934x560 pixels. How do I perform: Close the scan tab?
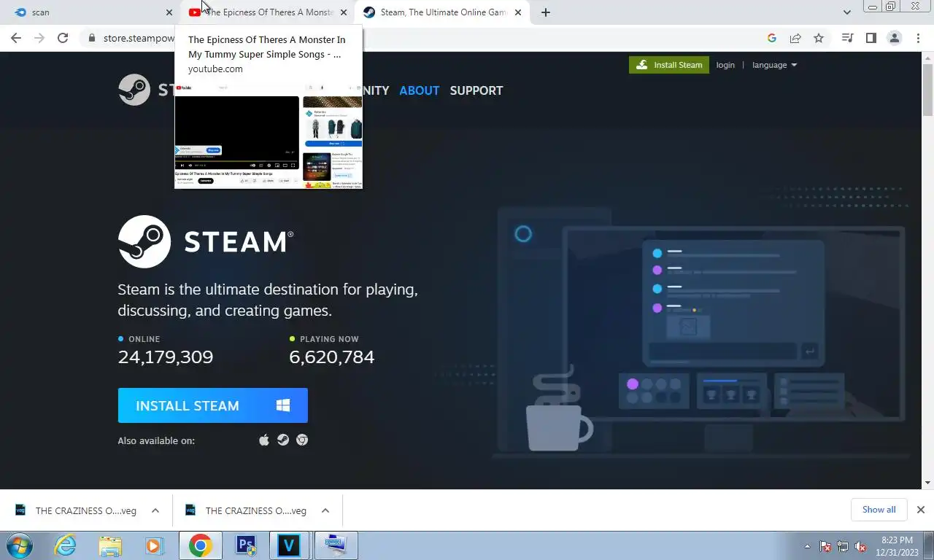pos(169,12)
